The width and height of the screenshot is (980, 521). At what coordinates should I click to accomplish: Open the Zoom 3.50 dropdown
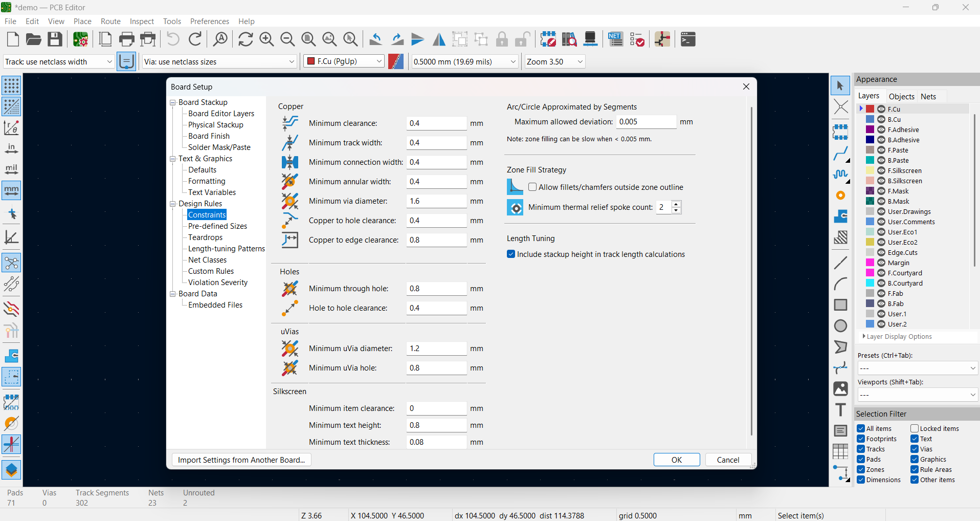(554, 61)
